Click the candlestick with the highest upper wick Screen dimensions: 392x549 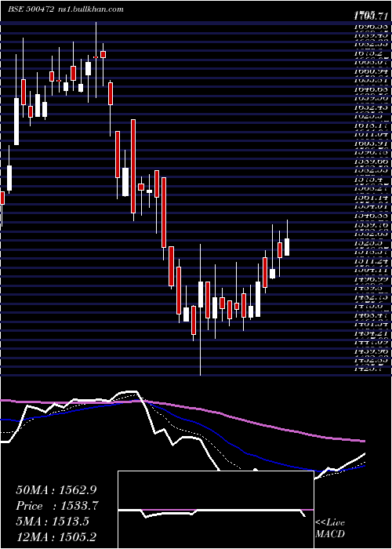click(x=96, y=56)
